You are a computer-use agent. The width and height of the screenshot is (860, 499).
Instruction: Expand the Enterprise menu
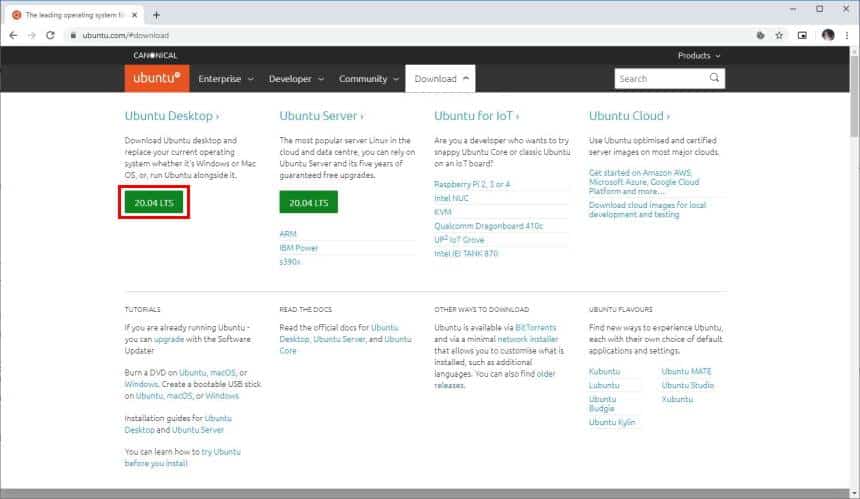pos(226,79)
